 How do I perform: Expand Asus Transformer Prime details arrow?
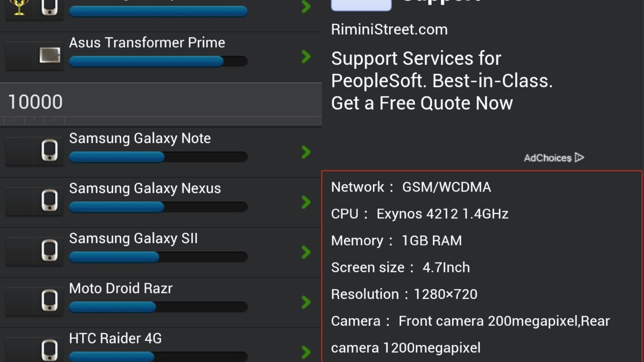[x=306, y=56]
